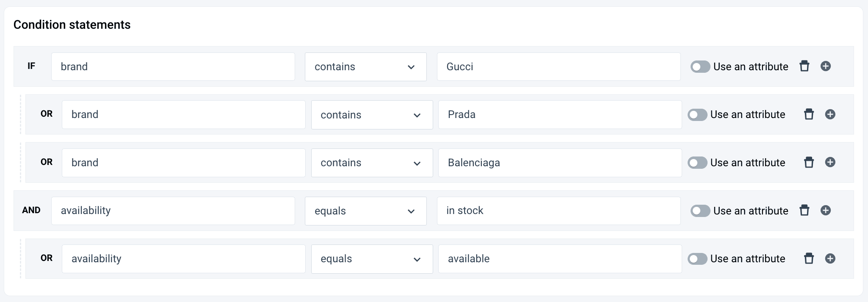Click the plus icon on Prada row
Viewport: 868px width, 302px height.
830,115
